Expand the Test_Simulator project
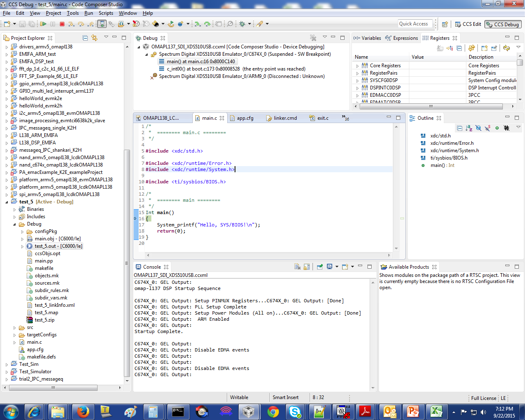 point(7,372)
